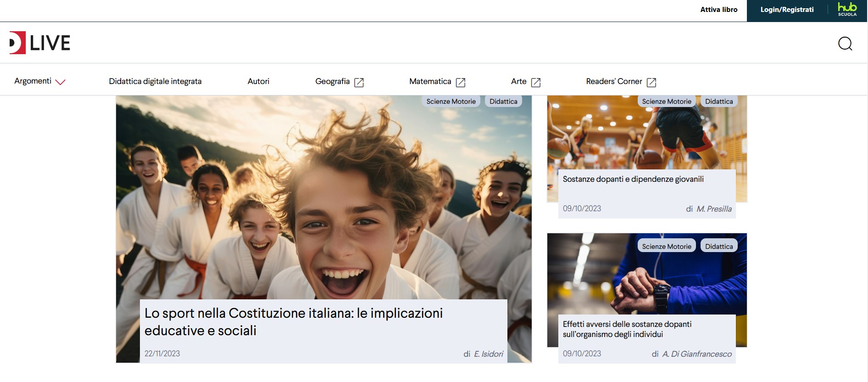The image size is (868, 382).
Task: Click author A. Di Gianfrancesco
Action: click(x=697, y=354)
